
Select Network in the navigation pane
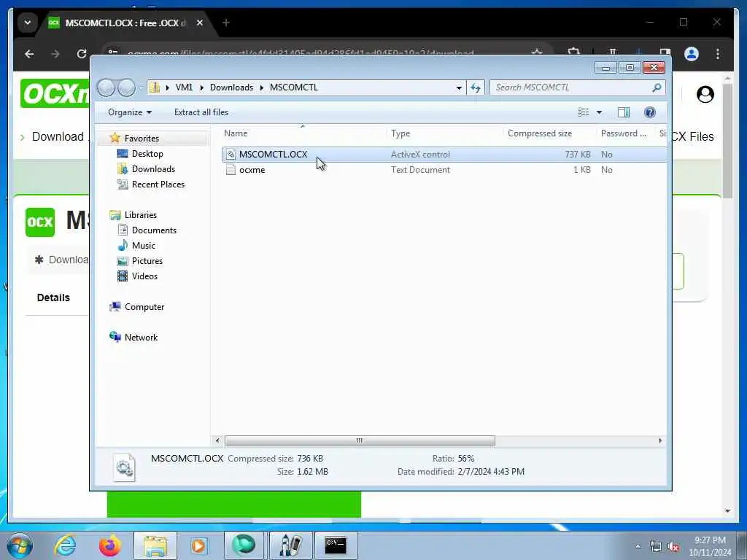click(141, 338)
